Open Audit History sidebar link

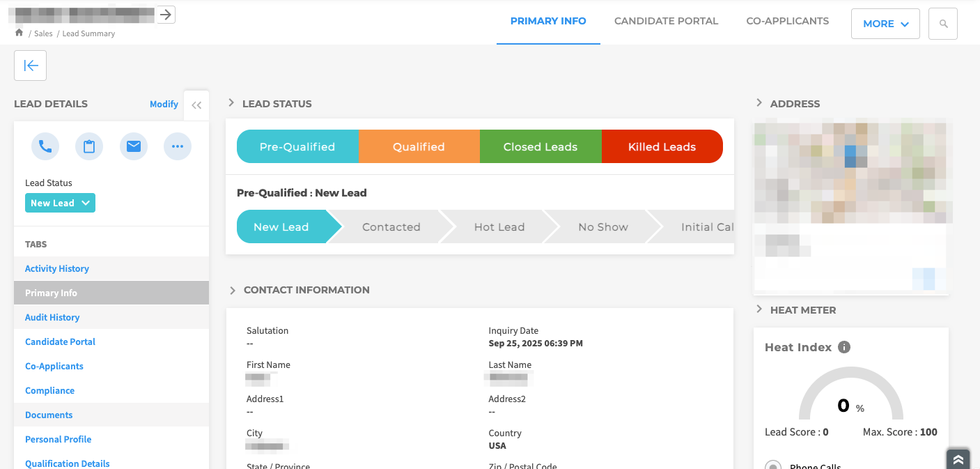[111, 317]
